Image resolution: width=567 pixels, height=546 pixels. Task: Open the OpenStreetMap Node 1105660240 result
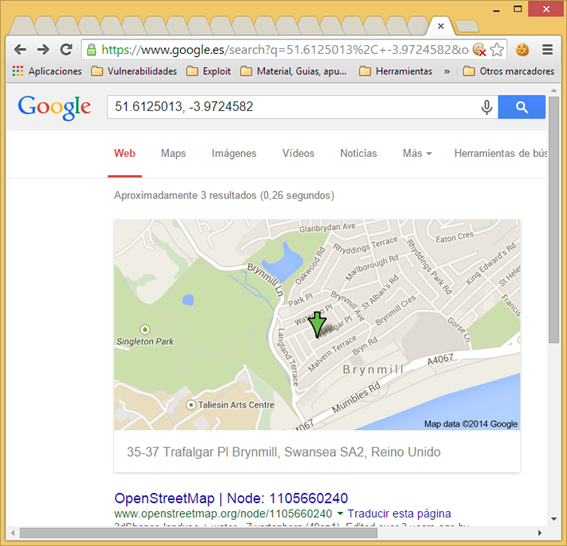[x=231, y=498]
